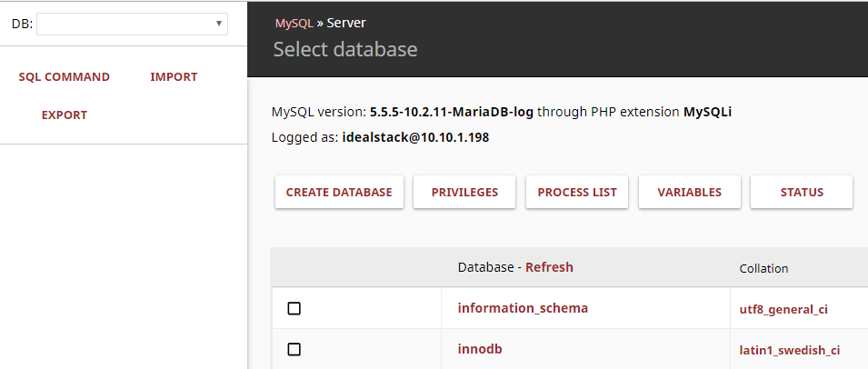Open the server Status page
This screenshot has width=868, height=369.
coord(802,193)
